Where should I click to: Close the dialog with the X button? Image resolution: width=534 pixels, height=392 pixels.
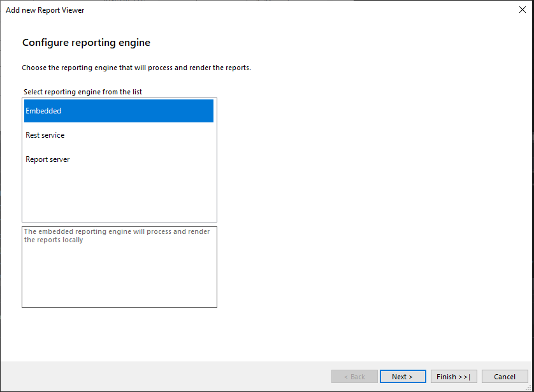pos(523,10)
